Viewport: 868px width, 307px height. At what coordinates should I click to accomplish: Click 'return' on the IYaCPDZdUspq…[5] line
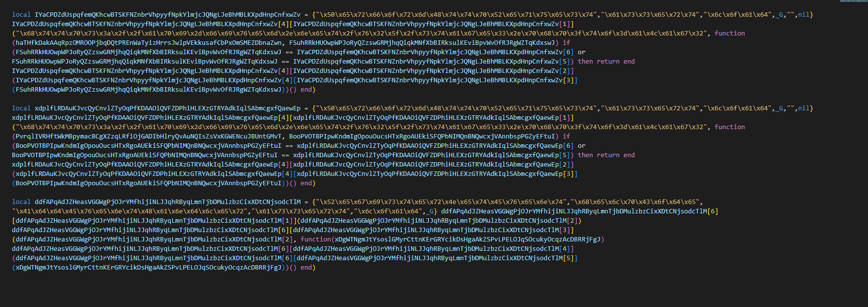point(608,62)
